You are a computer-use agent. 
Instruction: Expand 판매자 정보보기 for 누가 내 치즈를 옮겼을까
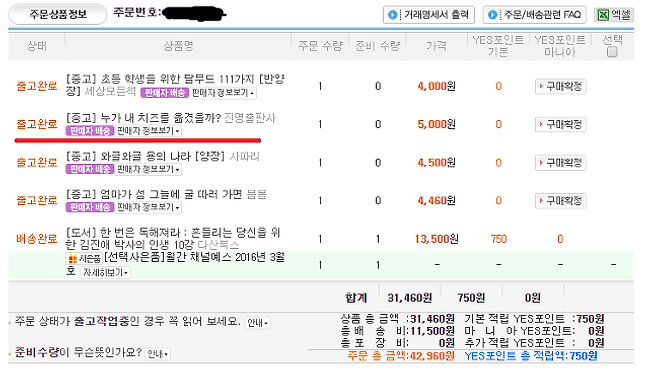coord(148,131)
